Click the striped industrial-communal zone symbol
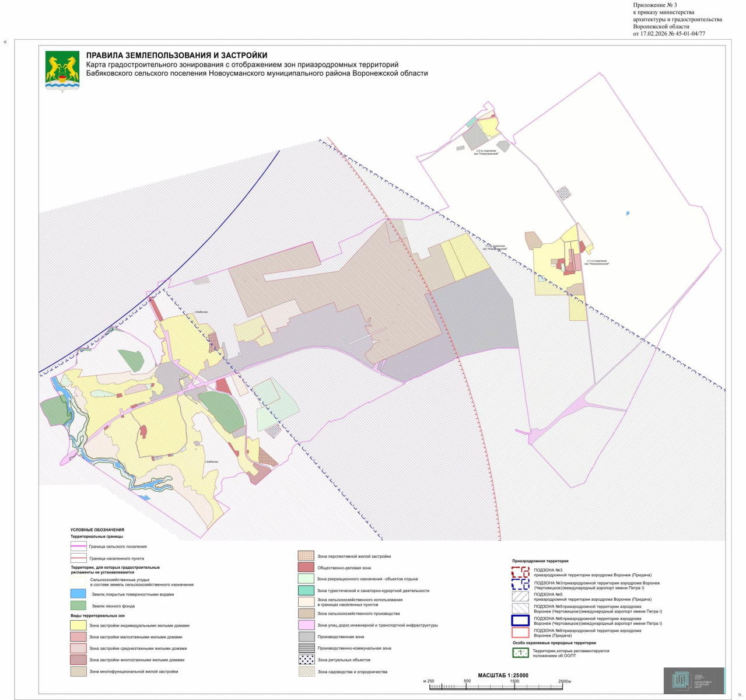The image size is (746, 700). click(306, 648)
